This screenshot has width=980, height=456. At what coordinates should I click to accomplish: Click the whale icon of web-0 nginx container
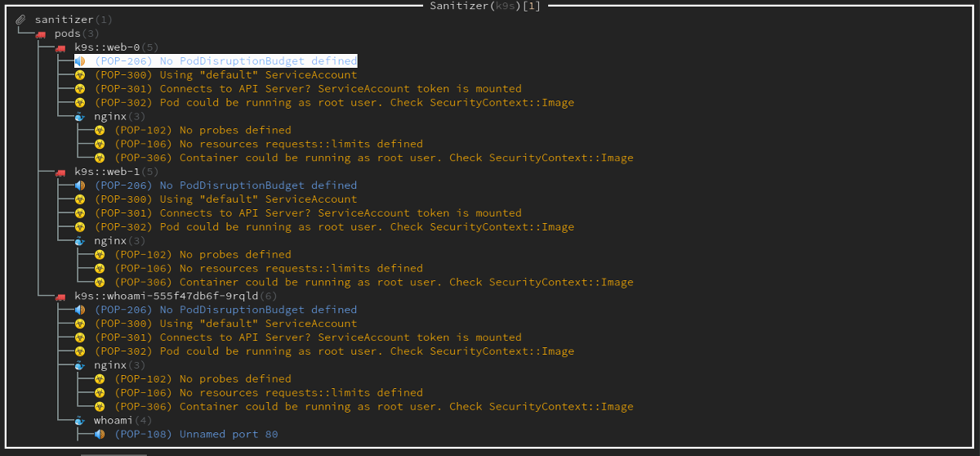79,117
